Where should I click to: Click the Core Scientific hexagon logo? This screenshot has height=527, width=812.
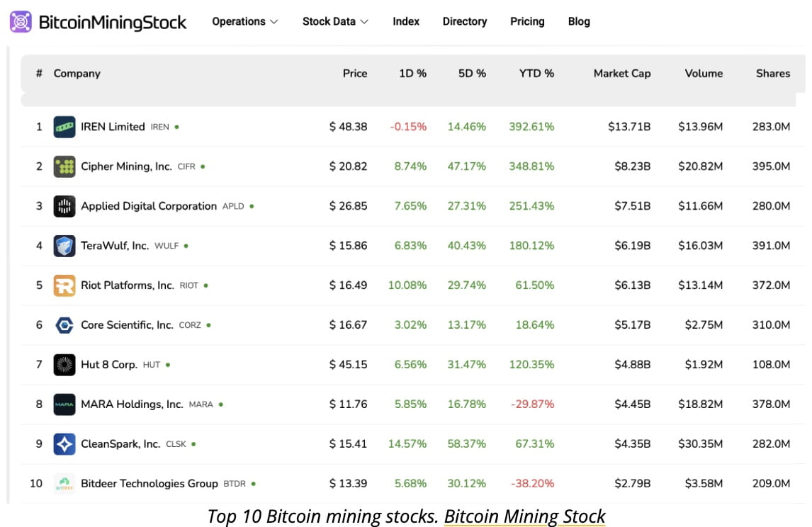click(64, 325)
